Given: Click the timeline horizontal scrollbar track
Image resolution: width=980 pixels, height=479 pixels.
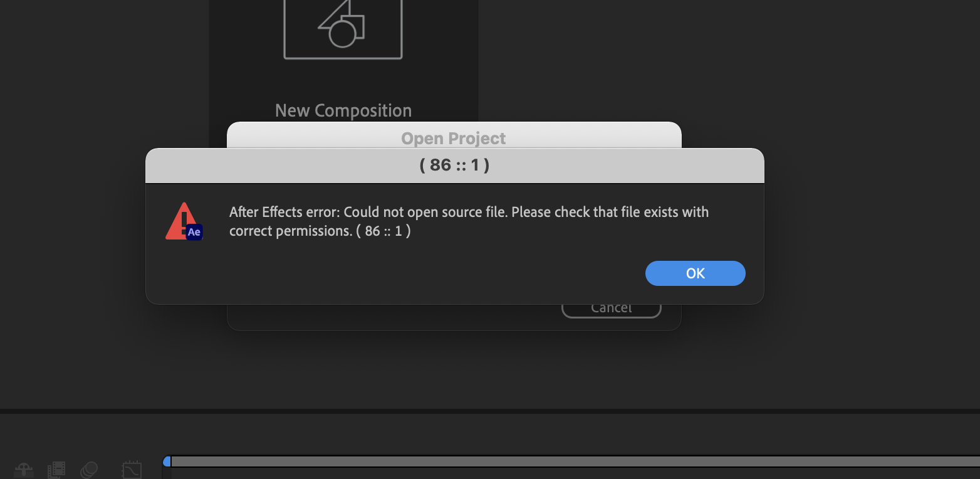Looking at the screenshot, I should pos(564,462).
